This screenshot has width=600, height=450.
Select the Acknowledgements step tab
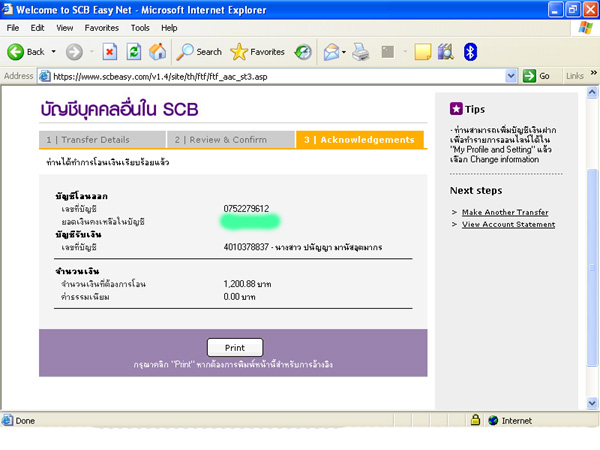coord(360,140)
